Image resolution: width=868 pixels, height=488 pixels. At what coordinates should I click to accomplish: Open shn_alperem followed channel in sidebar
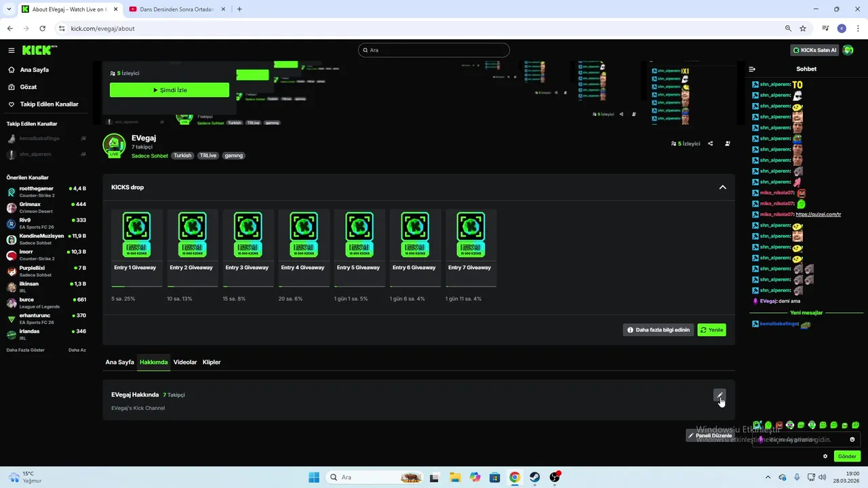[46, 155]
